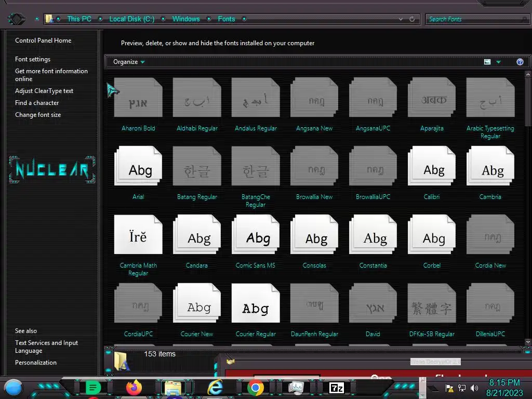
Task: Select the Aparajita font icon
Action: (x=432, y=98)
